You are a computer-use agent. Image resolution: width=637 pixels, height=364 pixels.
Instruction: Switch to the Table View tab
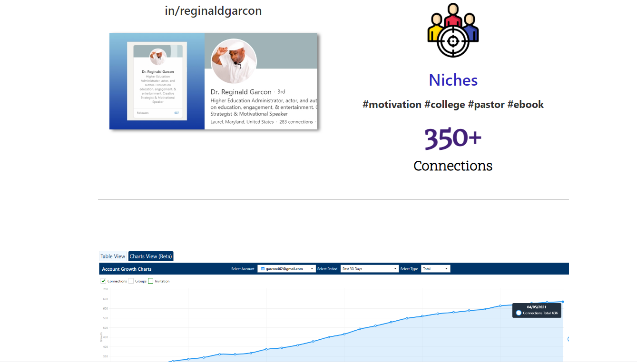point(113,256)
